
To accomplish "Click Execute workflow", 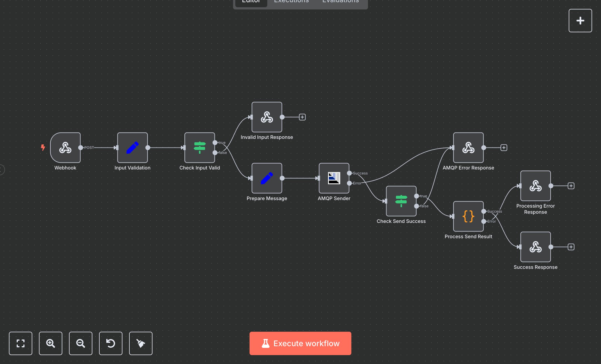I will 300,343.
